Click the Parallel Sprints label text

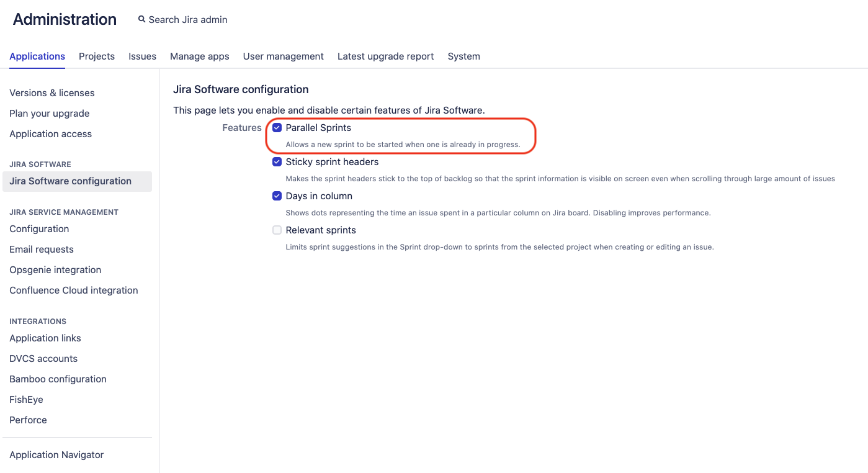(x=318, y=128)
